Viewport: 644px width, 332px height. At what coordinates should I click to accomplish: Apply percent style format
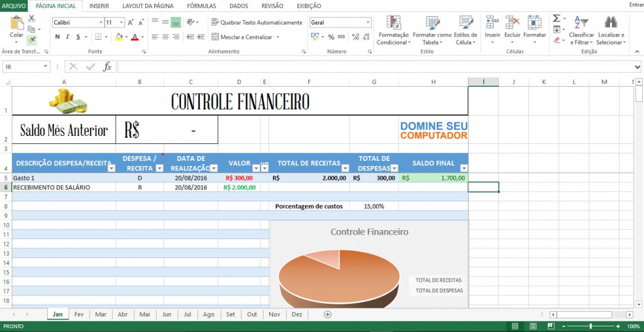(331, 37)
